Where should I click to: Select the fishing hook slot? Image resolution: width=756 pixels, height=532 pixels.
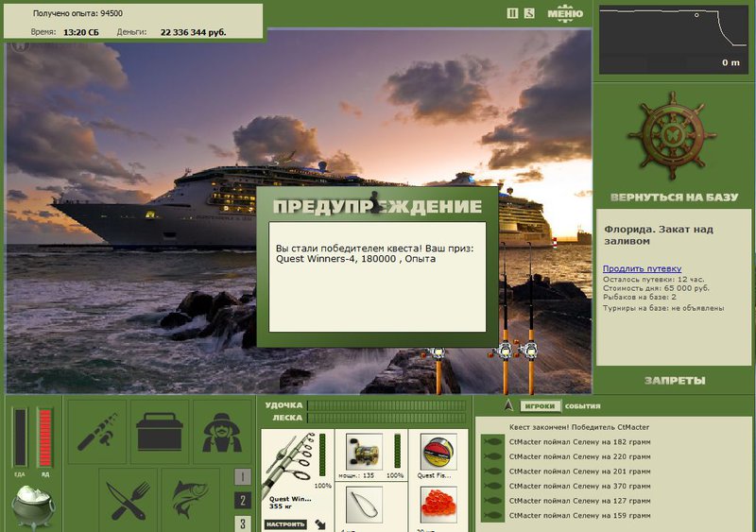364,505
